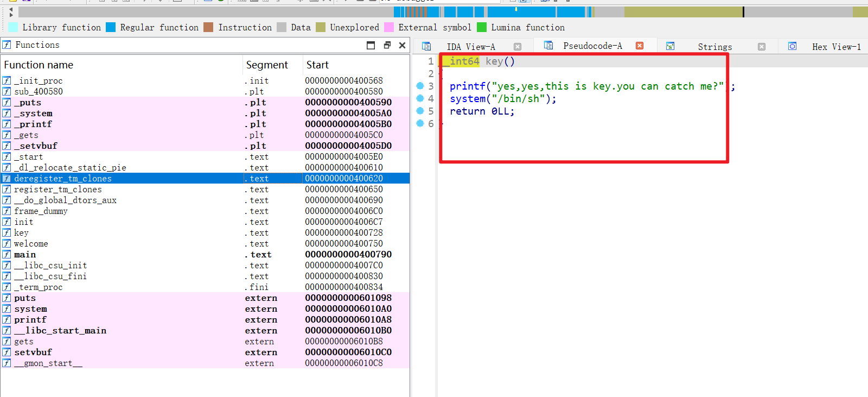Click the IDA View-A tab icon
The height and width of the screenshot is (397, 868).
(426, 46)
